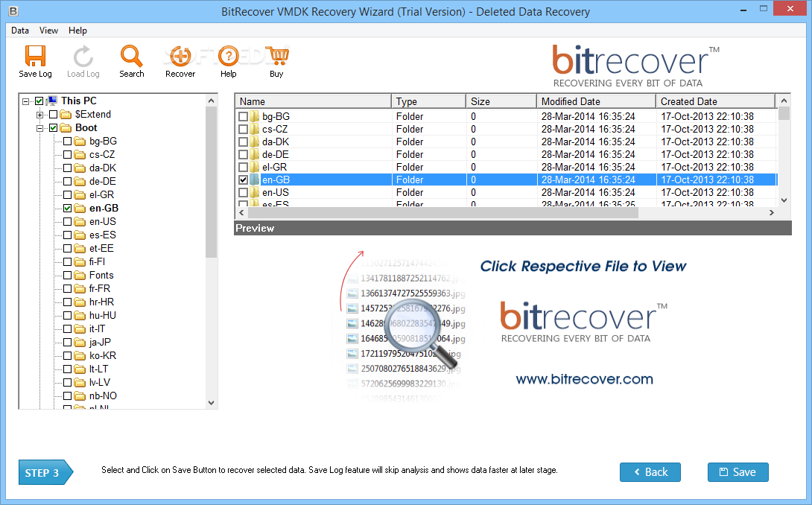Click the Fonts folder icon in tree
812x505 pixels.
80,276
